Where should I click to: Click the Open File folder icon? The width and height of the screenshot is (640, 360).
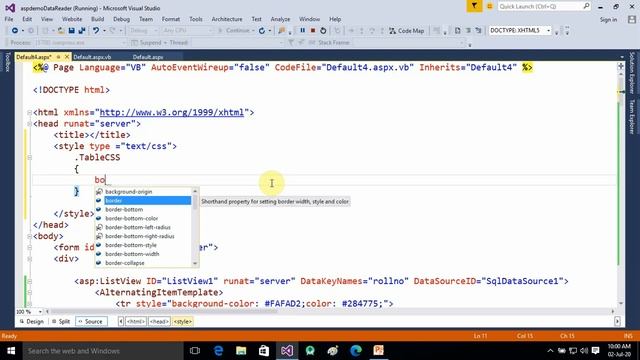pyautogui.click(x=61, y=31)
